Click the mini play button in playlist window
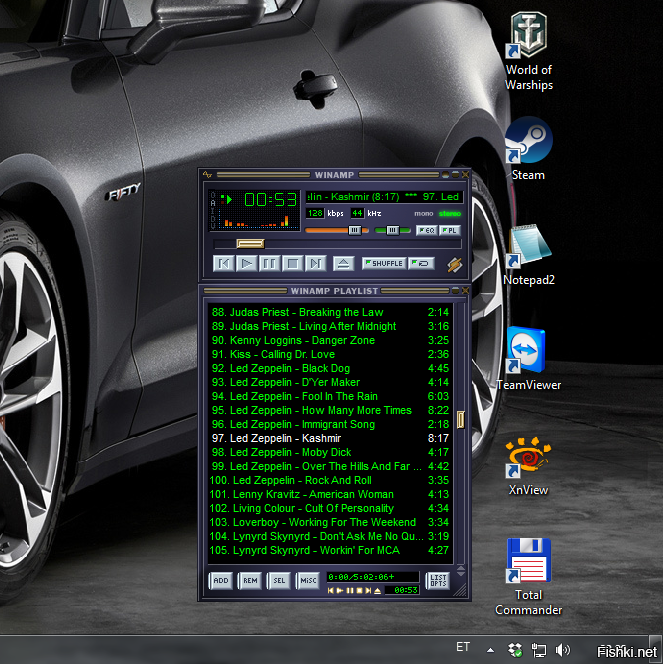This screenshot has height=664, width=663. [x=340, y=590]
